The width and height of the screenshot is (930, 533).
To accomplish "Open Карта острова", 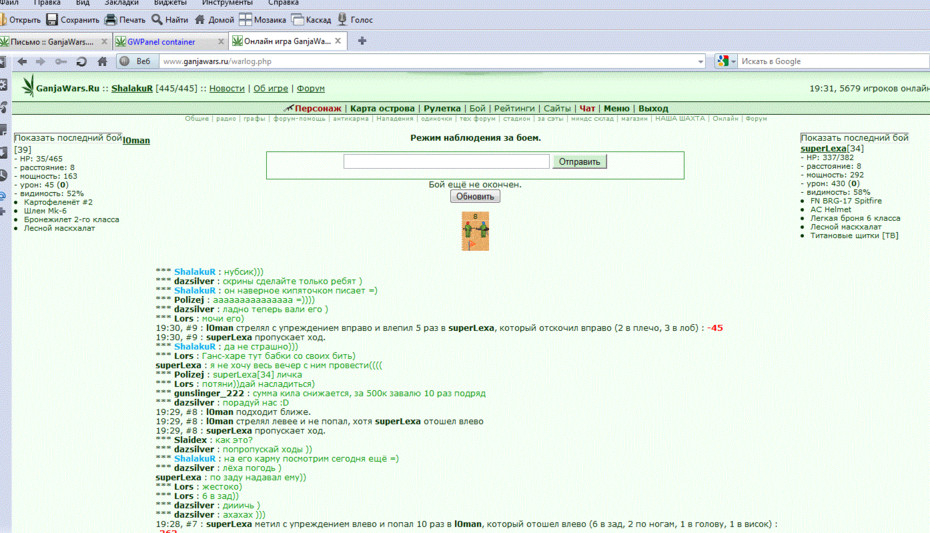I will (382, 108).
